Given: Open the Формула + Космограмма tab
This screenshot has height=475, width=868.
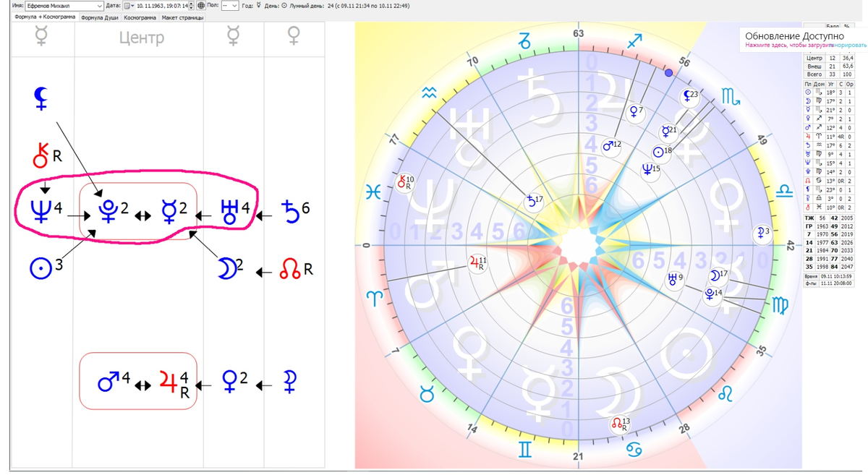Looking at the screenshot, I should pyautogui.click(x=45, y=17).
